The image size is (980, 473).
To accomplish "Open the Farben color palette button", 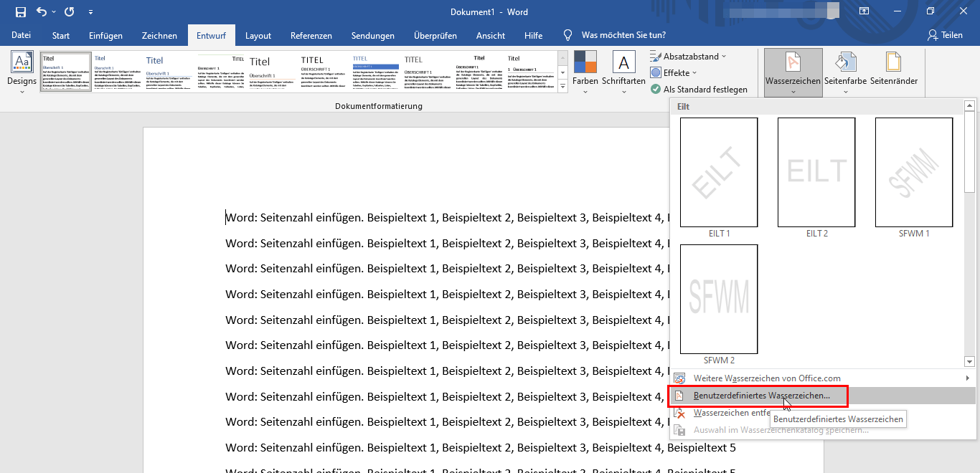I will click(x=585, y=72).
